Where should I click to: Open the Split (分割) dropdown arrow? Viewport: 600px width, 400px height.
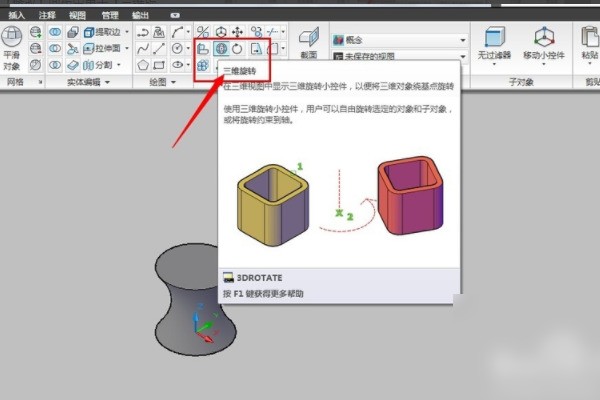click(126, 65)
